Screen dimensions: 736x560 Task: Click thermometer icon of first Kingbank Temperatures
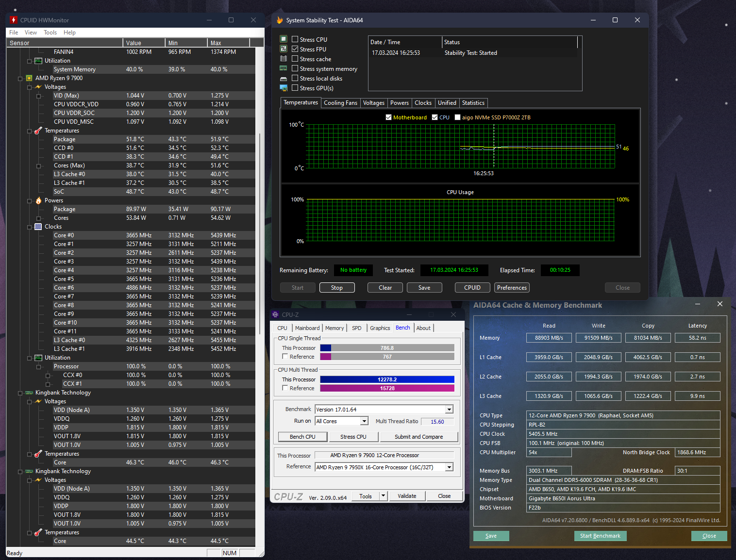pyautogui.click(x=38, y=454)
